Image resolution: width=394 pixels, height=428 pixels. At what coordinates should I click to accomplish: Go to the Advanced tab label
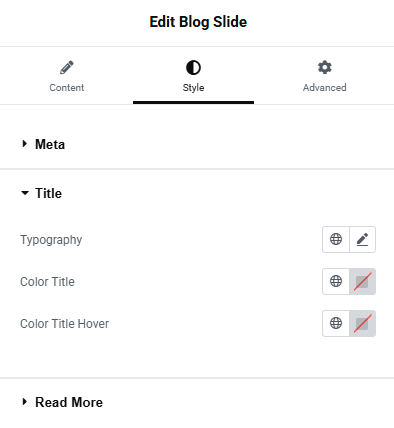325,88
